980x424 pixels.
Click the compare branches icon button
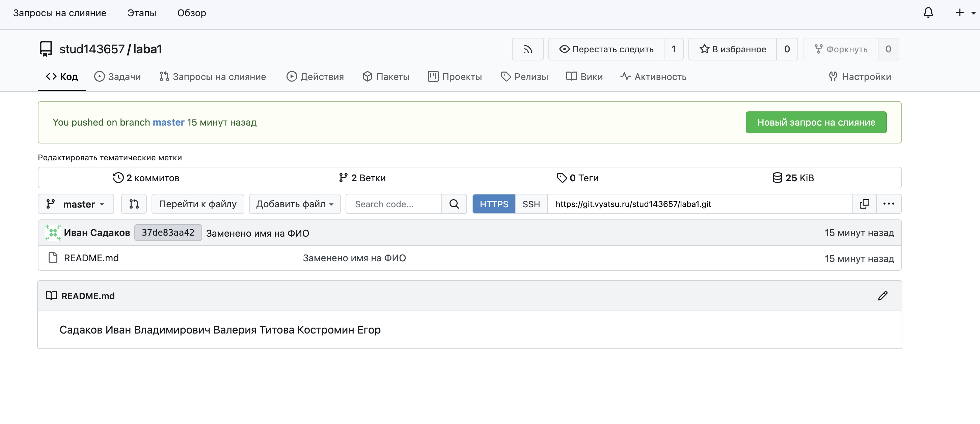coord(134,204)
